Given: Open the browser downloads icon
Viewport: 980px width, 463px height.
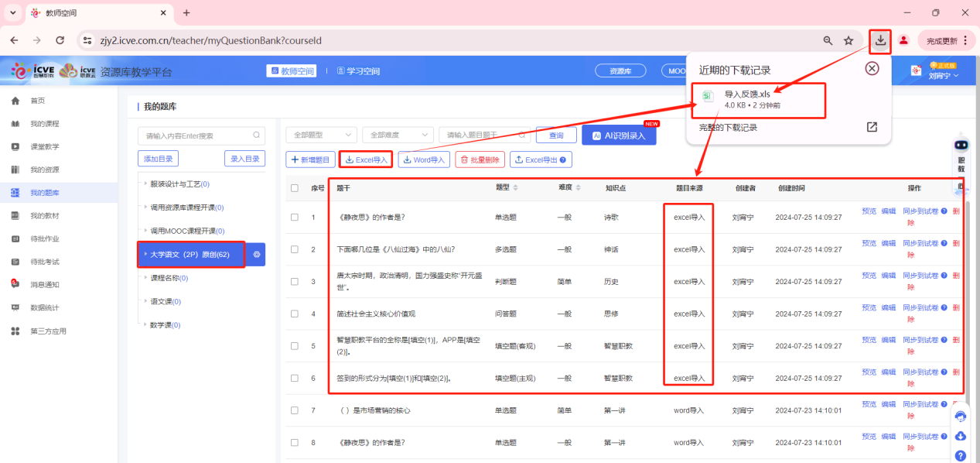Looking at the screenshot, I should (880, 41).
